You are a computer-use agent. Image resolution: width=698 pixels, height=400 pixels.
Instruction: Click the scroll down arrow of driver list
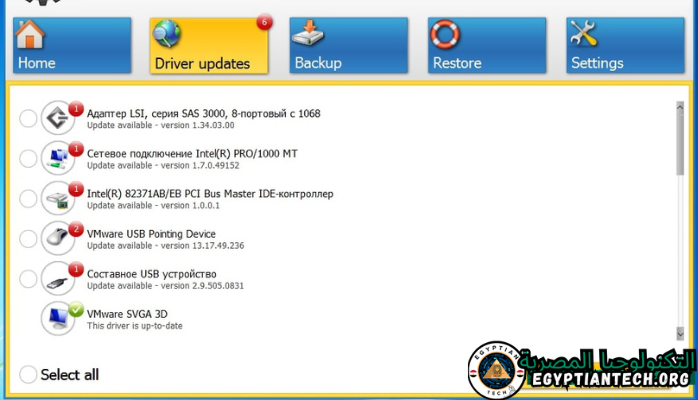(680, 333)
